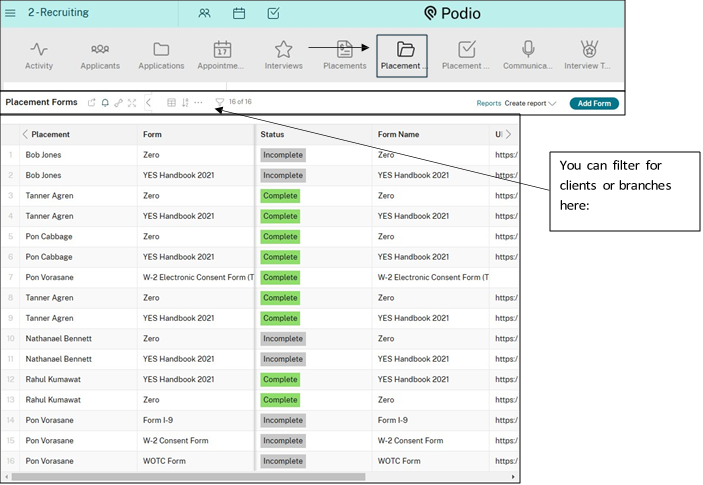Viewport: 703px width, 485px height.
Task: Click the left chevron before Placement column header
Action: pyautogui.click(x=25, y=134)
